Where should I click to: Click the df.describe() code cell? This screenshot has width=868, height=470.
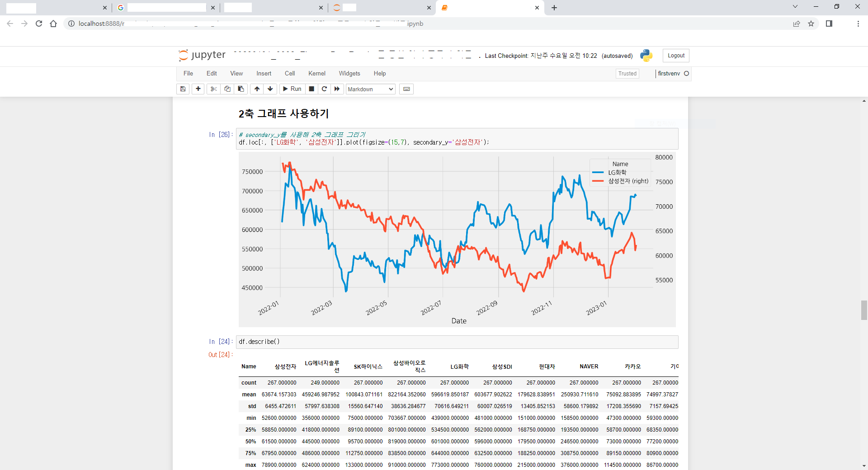pos(457,342)
